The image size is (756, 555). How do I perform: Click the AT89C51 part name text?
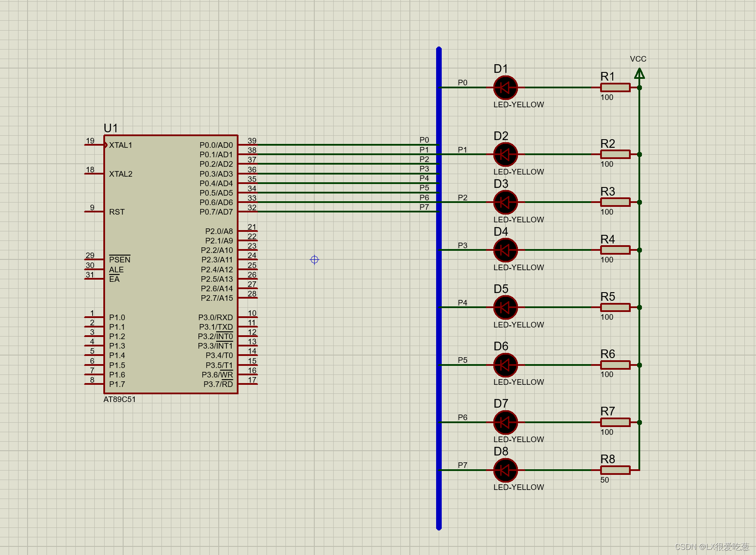tap(120, 399)
